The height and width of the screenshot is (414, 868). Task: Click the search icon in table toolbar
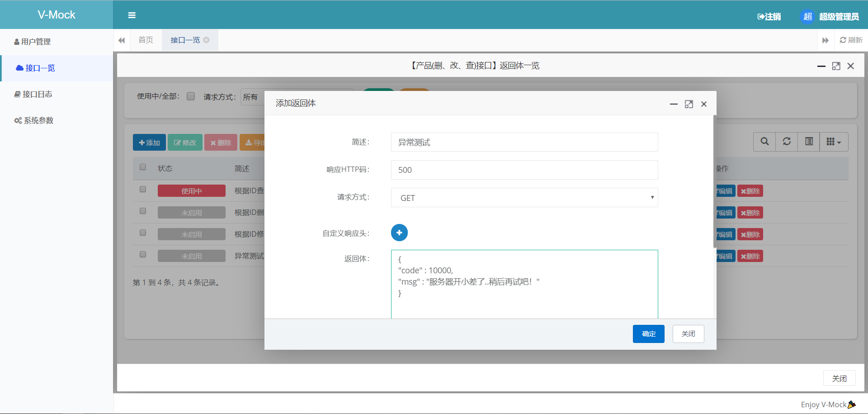coord(764,142)
